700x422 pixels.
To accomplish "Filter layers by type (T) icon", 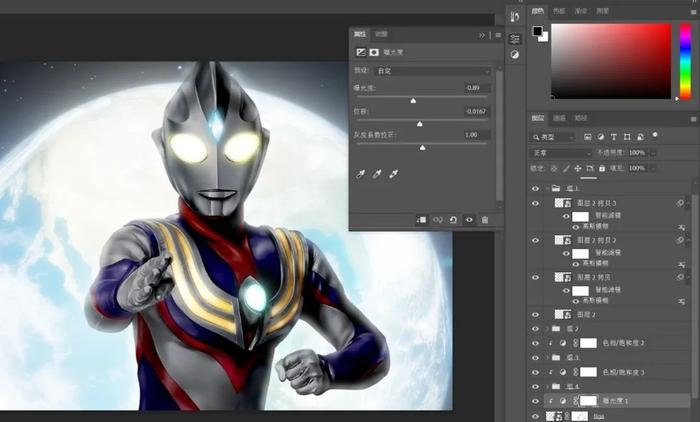I will 614,137.
